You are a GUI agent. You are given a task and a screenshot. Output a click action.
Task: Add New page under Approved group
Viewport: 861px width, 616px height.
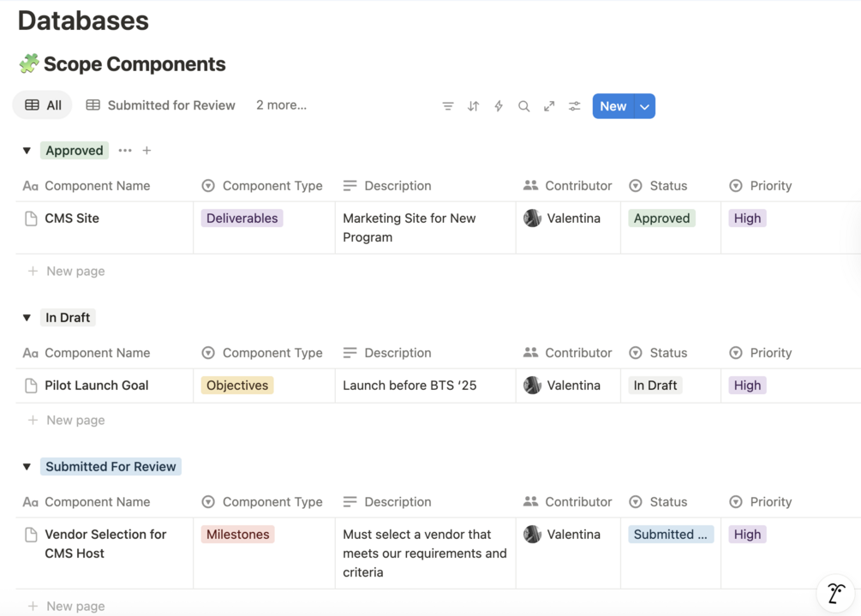pos(75,271)
